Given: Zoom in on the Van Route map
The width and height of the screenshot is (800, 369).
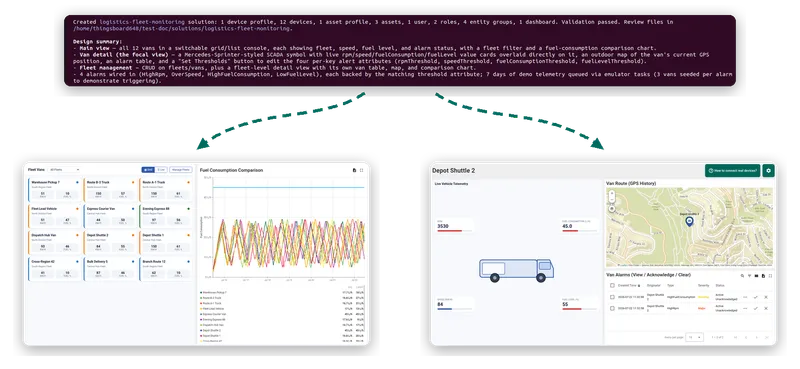Looking at the screenshot, I should (x=612, y=193).
